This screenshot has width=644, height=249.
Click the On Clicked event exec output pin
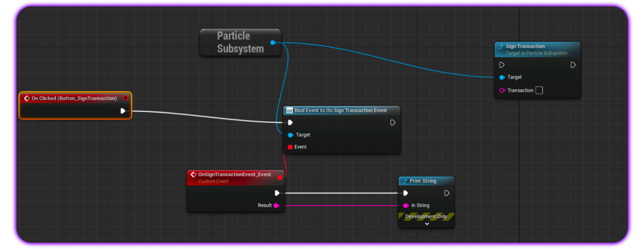123,111
